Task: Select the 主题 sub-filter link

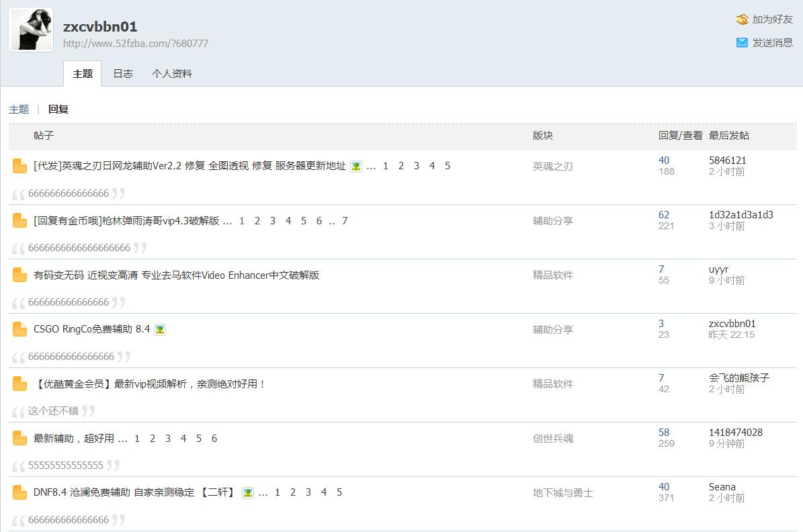Action: click(x=19, y=109)
